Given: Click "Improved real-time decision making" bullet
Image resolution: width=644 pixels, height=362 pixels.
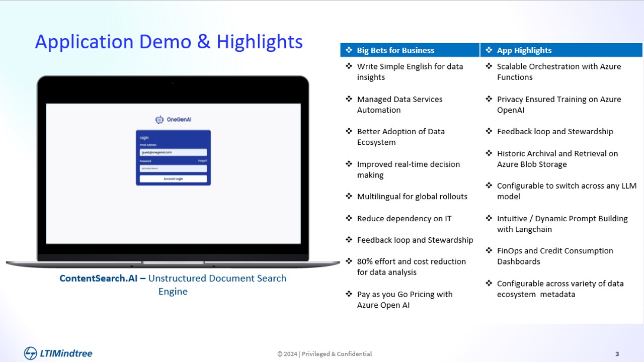Looking at the screenshot, I should tap(408, 169).
